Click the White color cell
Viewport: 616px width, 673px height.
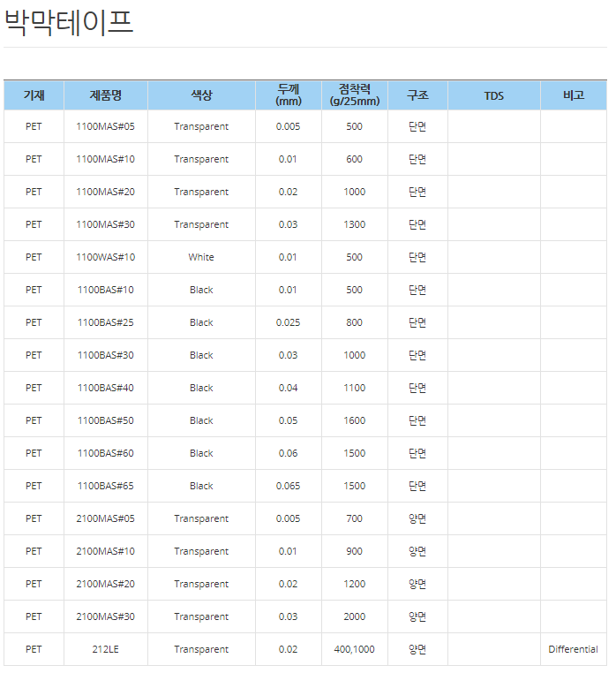point(201,257)
